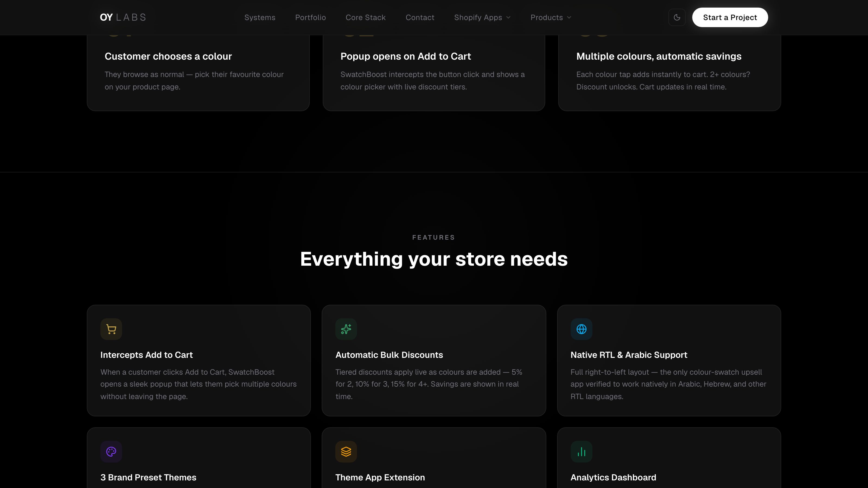868x488 pixels.
Task: Open the Portfolio nav item
Action: coord(310,18)
